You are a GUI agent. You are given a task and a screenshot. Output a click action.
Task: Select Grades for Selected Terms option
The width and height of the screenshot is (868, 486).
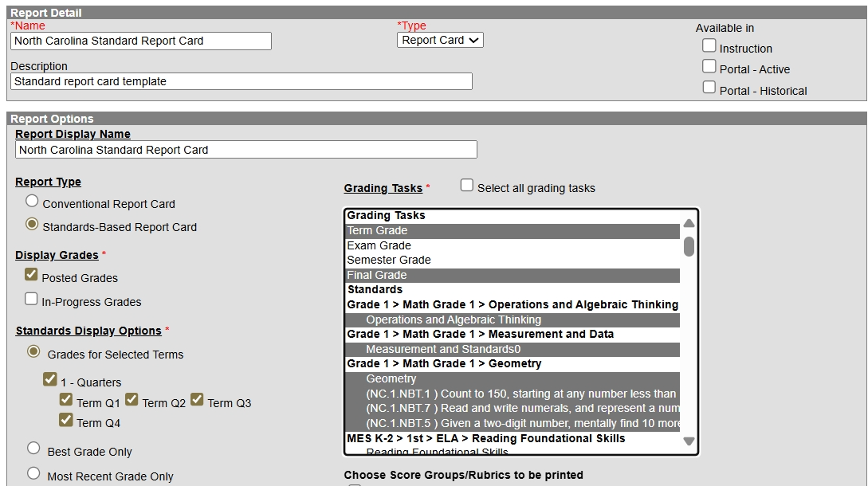click(33, 351)
